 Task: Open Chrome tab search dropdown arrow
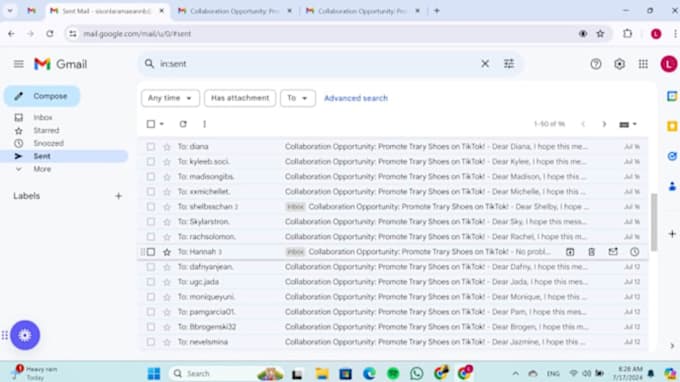tap(10, 11)
